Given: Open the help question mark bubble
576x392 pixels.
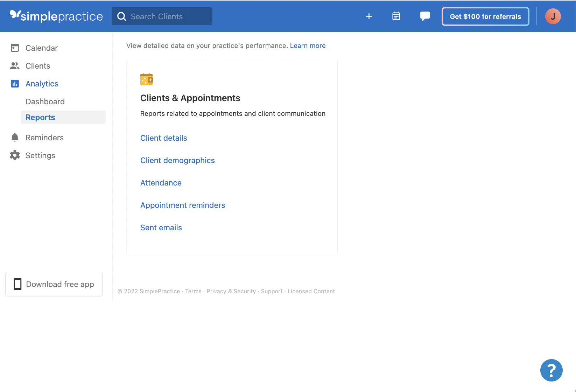Looking at the screenshot, I should coord(551,370).
